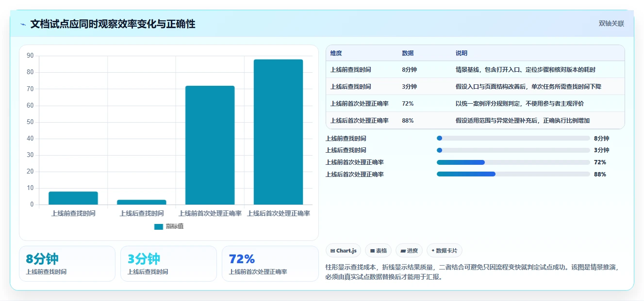
Task: Click the 上线前查找时间 bar in the chart
Action: click(x=73, y=198)
